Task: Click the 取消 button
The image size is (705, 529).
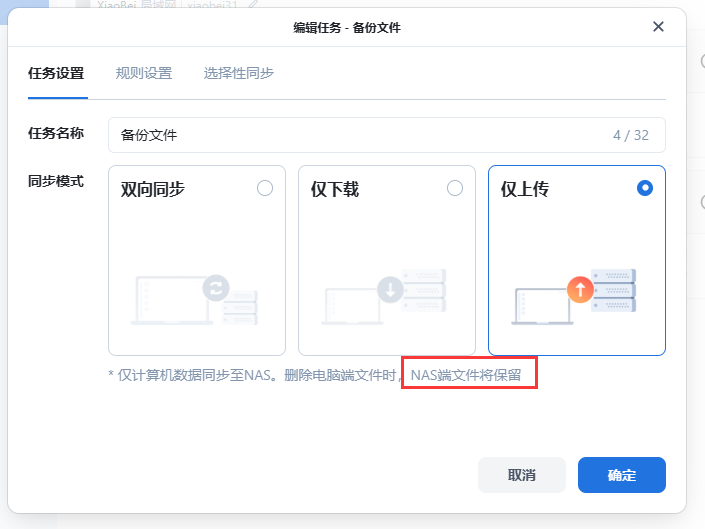Action: point(522,475)
